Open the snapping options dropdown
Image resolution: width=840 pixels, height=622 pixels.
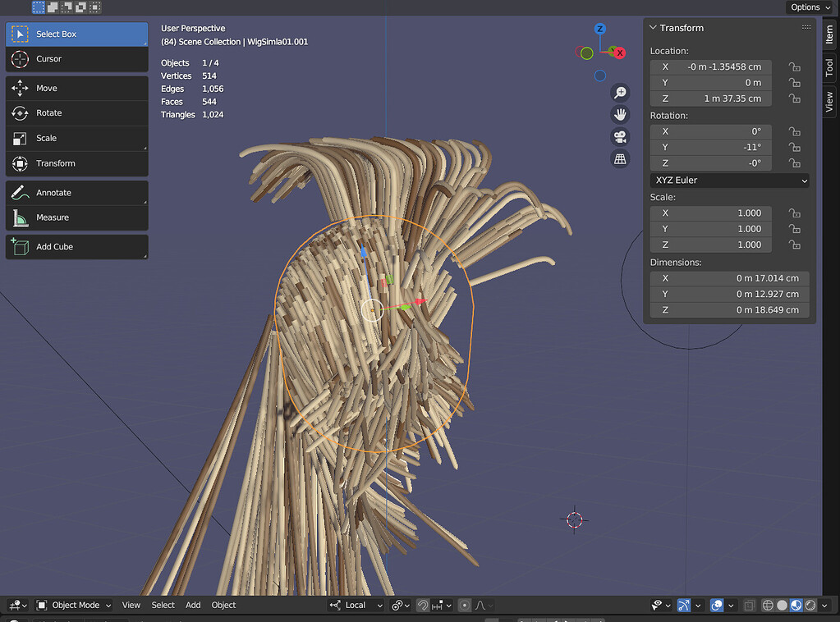point(442,605)
